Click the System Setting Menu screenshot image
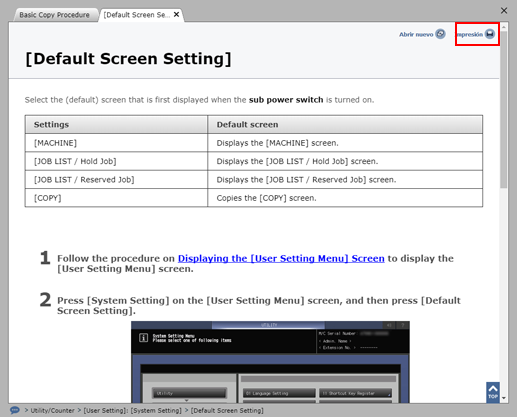This screenshot has width=517, height=417. coord(270,362)
